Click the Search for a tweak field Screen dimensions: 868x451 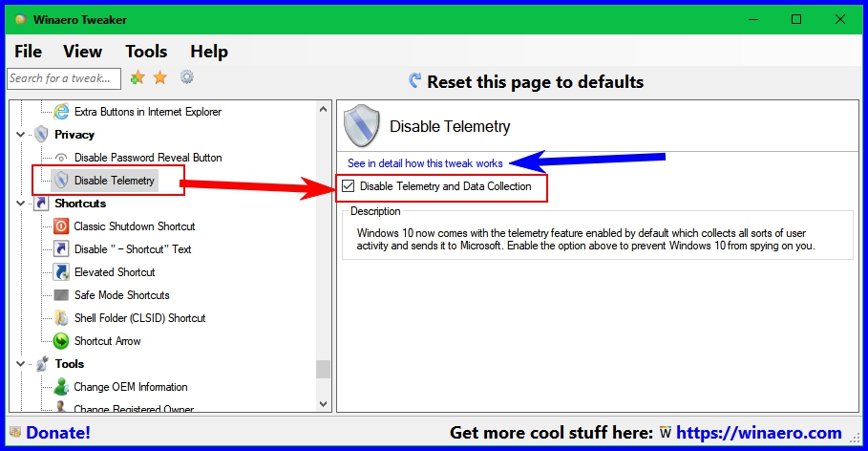coord(64,78)
